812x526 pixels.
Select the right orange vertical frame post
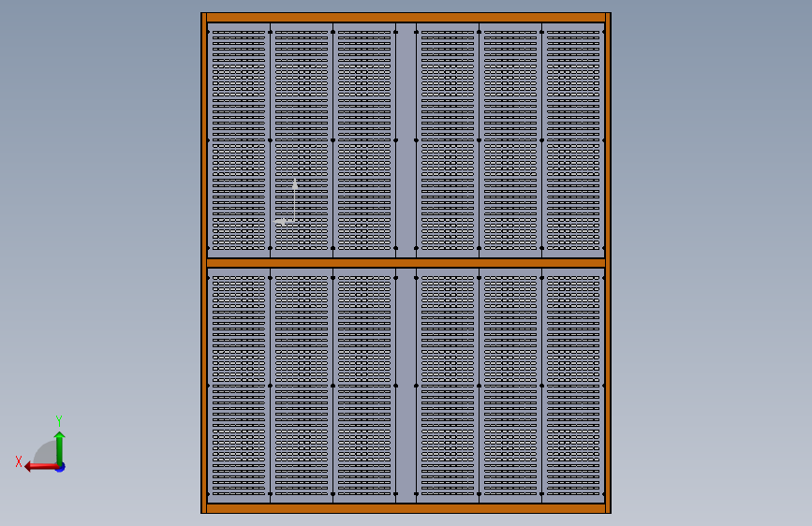tap(608, 263)
